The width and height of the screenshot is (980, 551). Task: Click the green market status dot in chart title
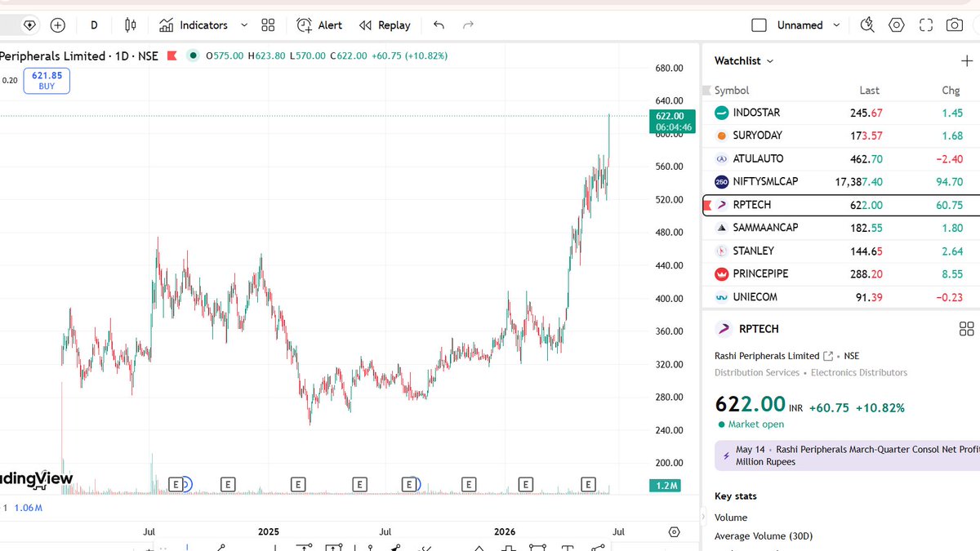[x=193, y=56]
